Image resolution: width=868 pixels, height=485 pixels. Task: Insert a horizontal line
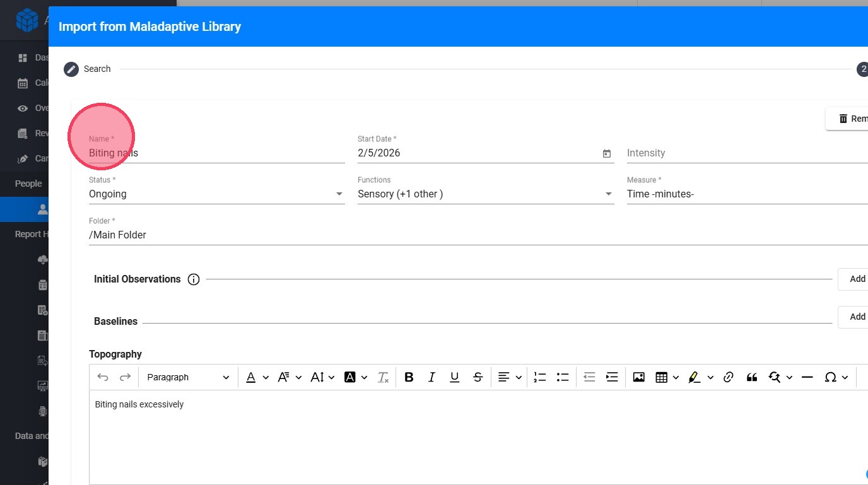point(807,377)
